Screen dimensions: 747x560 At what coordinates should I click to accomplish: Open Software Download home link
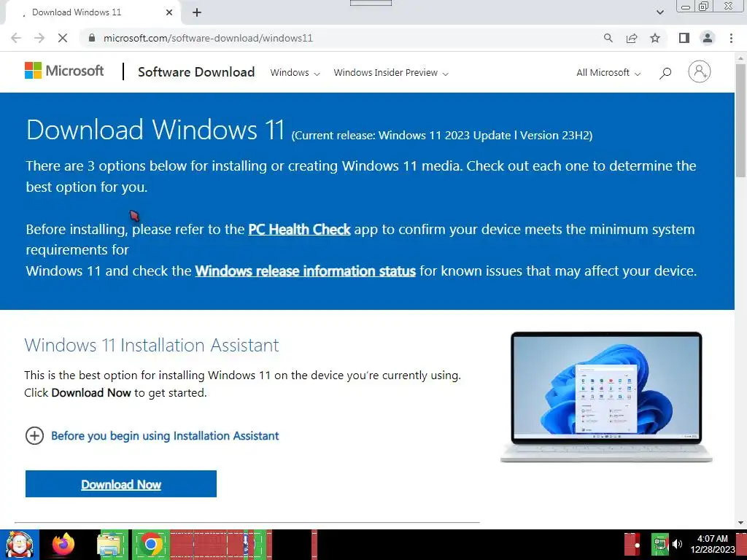pos(196,72)
